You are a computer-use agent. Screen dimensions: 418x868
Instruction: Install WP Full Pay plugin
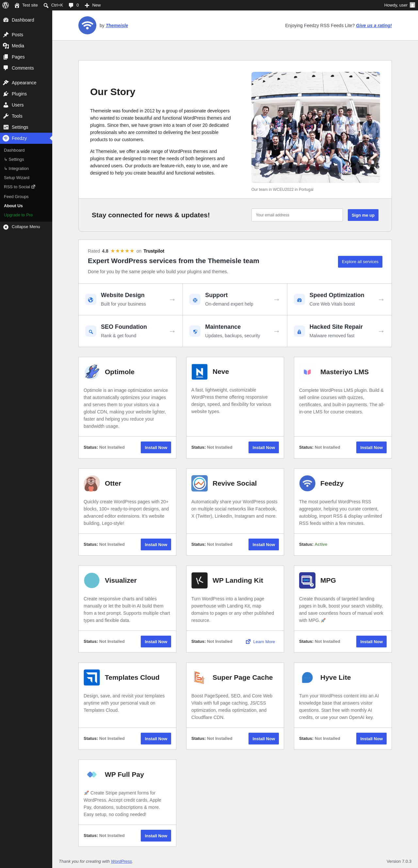(x=156, y=836)
